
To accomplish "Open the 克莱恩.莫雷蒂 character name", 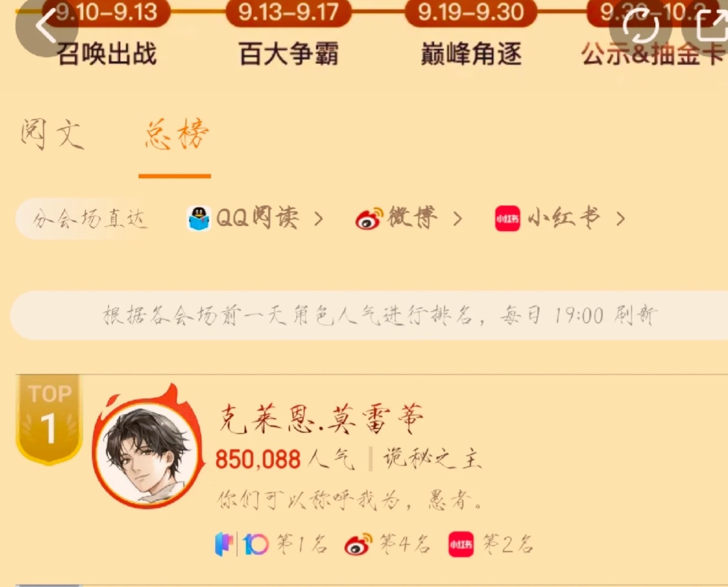I will pos(320,419).
